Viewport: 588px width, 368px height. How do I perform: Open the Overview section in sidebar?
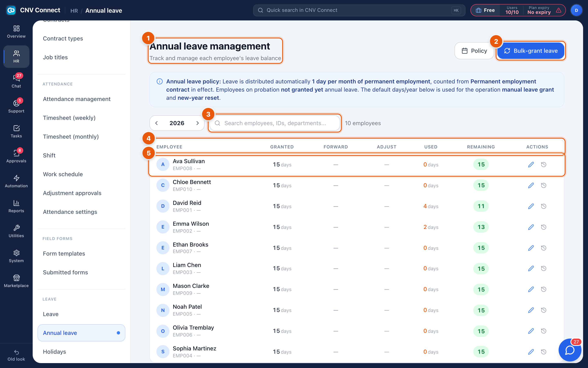click(x=16, y=32)
